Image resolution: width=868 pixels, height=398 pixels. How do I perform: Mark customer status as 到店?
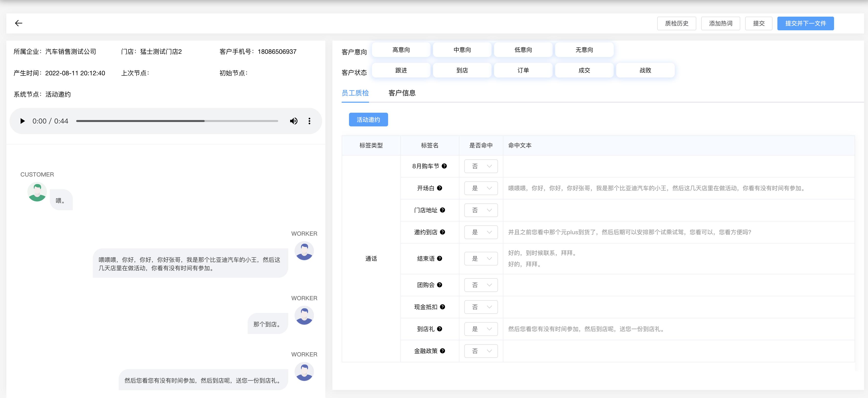click(x=462, y=70)
